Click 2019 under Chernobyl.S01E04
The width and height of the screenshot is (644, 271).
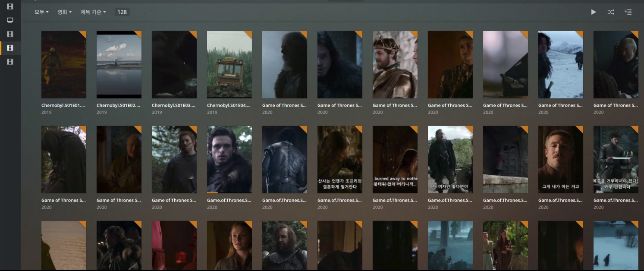click(212, 112)
